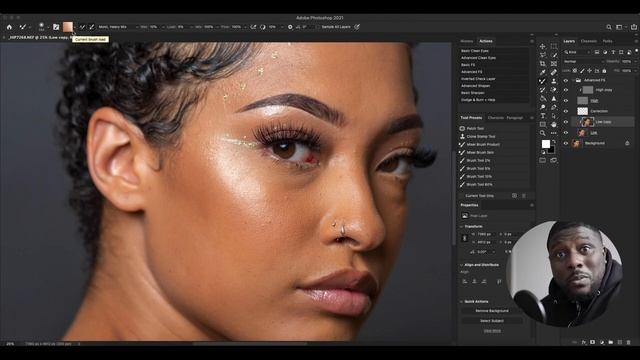
Task: Select the Eyedropper tool
Action: tap(542, 72)
